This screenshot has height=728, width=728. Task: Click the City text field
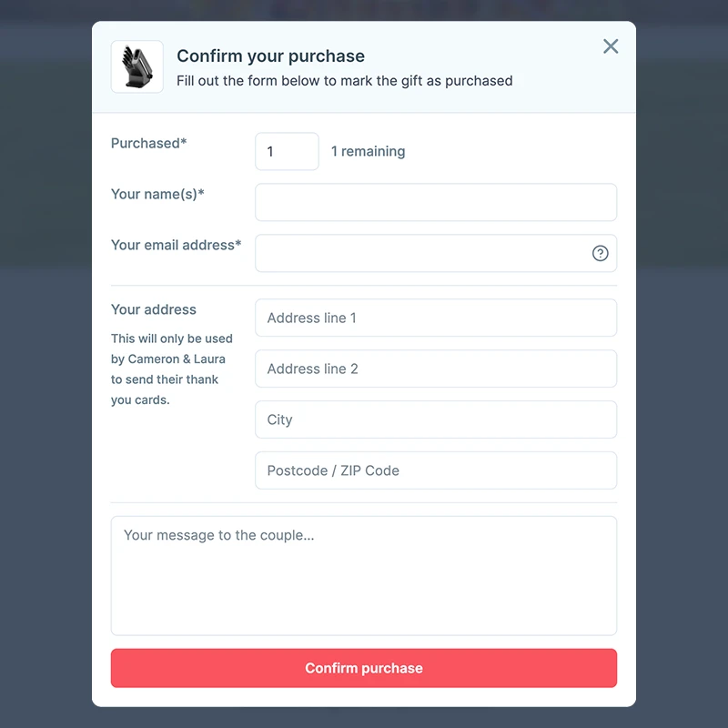click(x=435, y=420)
